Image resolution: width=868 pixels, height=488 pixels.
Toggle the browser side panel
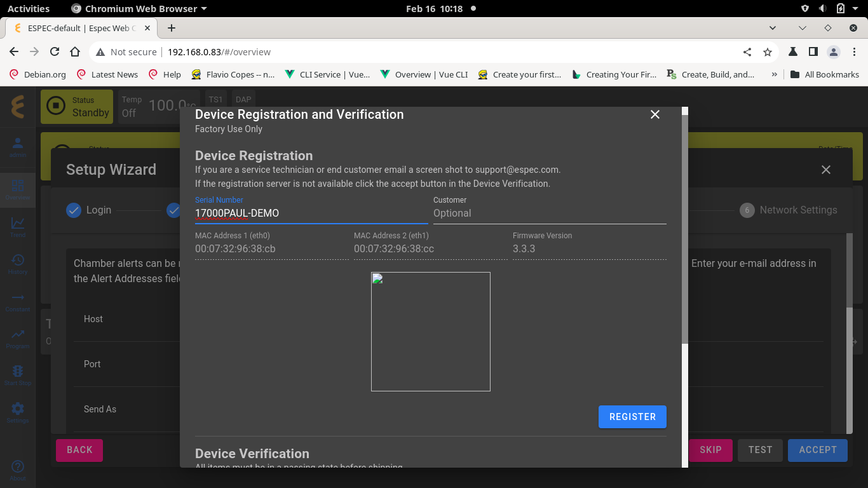[x=813, y=52]
